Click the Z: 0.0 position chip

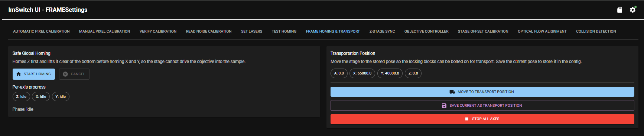click(x=413, y=73)
